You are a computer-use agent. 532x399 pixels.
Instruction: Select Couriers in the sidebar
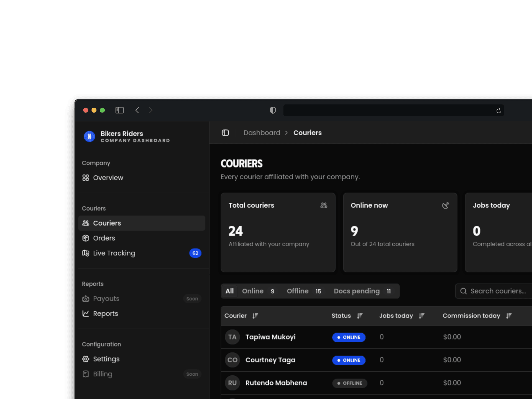(142, 223)
